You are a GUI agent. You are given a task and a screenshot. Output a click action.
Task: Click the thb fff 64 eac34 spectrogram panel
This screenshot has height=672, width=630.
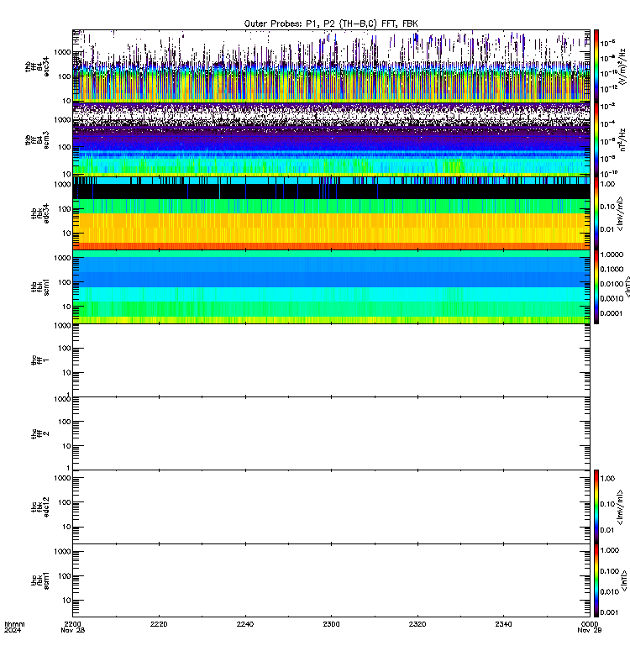click(x=331, y=66)
